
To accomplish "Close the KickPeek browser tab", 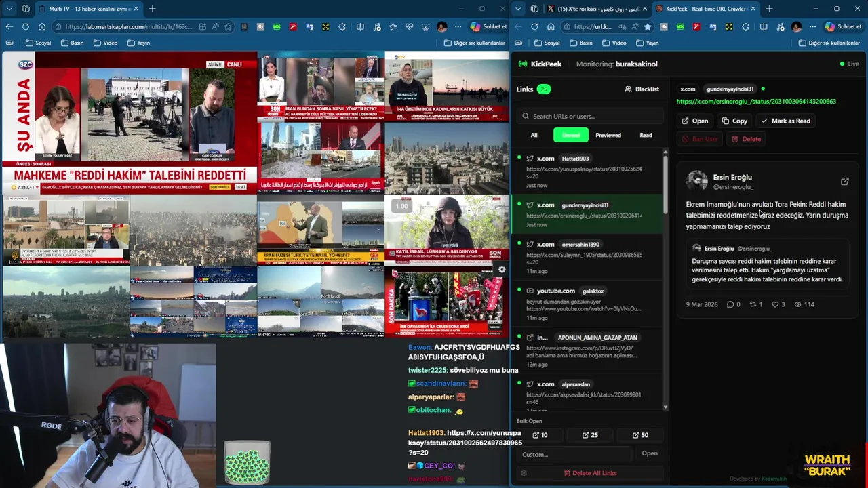I will point(752,9).
